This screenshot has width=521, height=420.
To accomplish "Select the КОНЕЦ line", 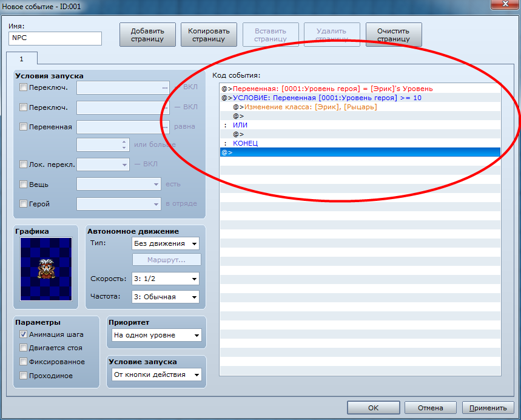I will coord(360,143).
